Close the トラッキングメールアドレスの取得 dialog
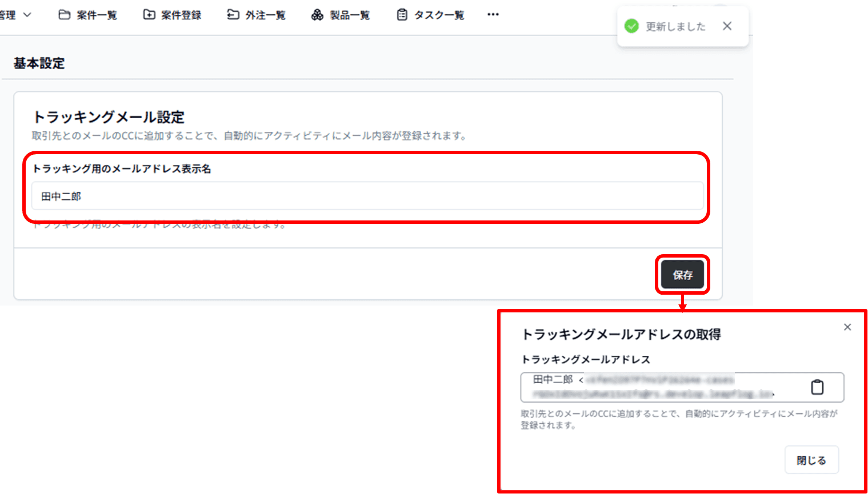The height and width of the screenshot is (494, 868). (847, 327)
